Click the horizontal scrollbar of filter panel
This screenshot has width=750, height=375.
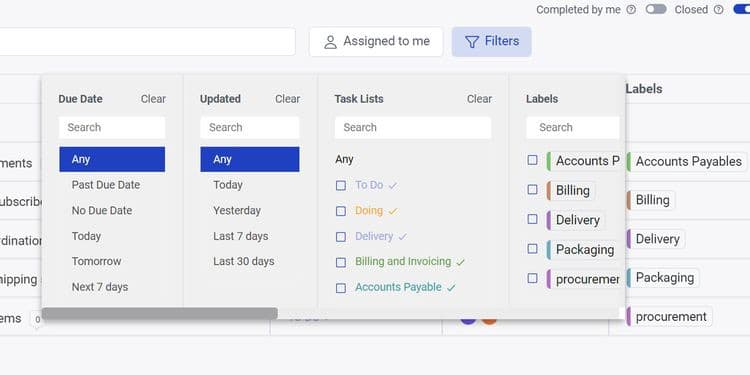pyautogui.click(x=160, y=313)
